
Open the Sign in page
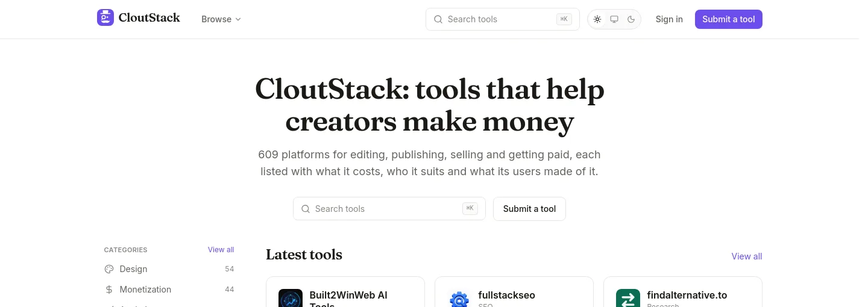pos(669,19)
